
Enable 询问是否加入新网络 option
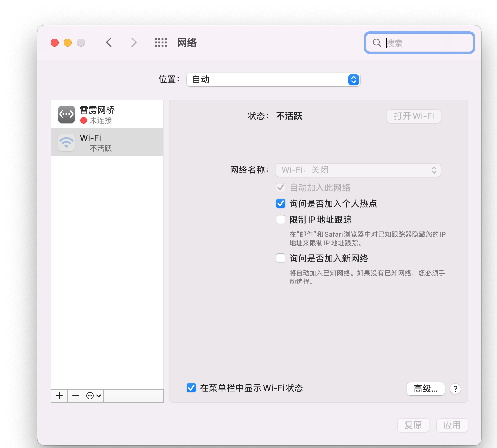click(x=280, y=258)
